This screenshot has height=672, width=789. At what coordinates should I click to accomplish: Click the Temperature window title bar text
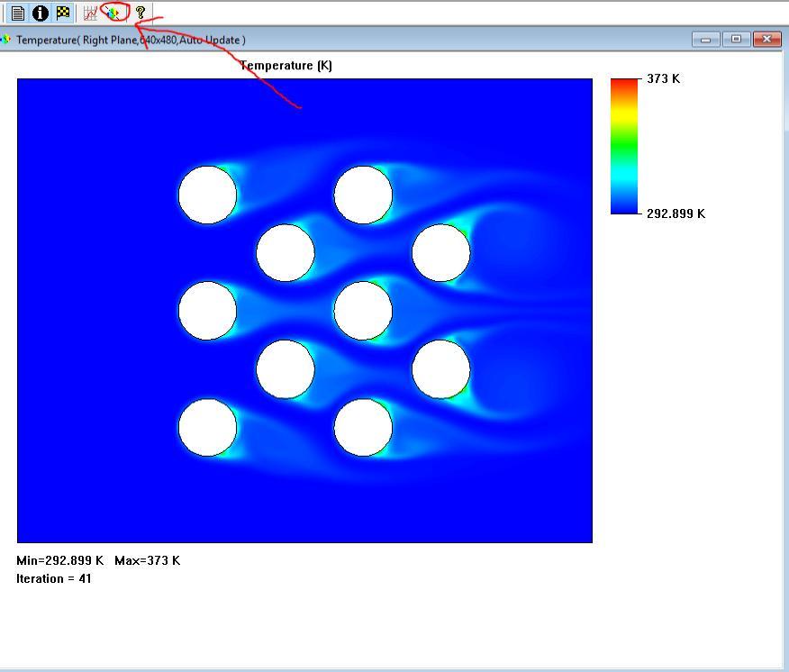(131, 40)
